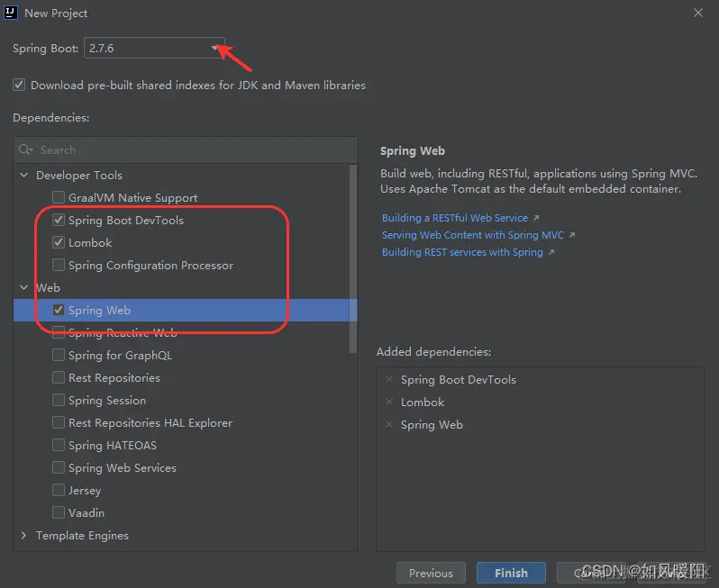This screenshot has width=719, height=588.
Task: Uncheck the Lombok checkbox
Action: pyautogui.click(x=59, y=242)
